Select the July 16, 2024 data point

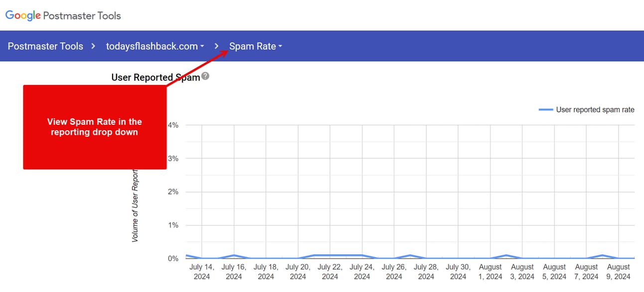pyautogui.click(x=234, y=255)
